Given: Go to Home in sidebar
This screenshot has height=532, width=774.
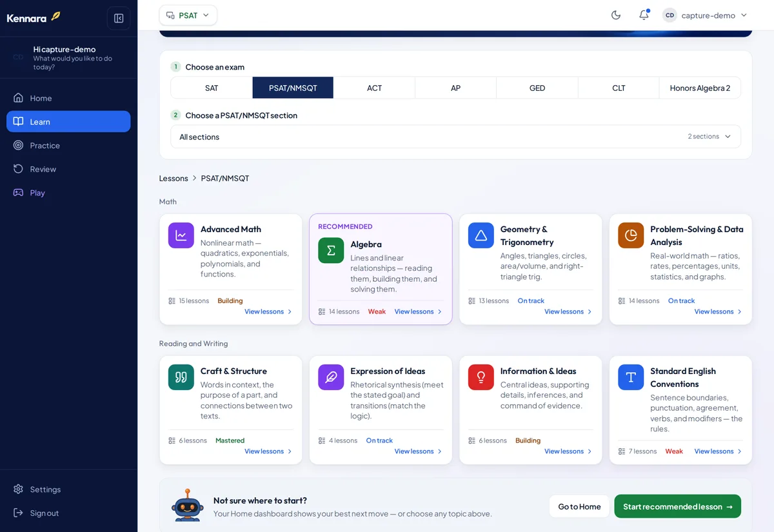Looking at the screenshot, I should click(x=68, y=98).
